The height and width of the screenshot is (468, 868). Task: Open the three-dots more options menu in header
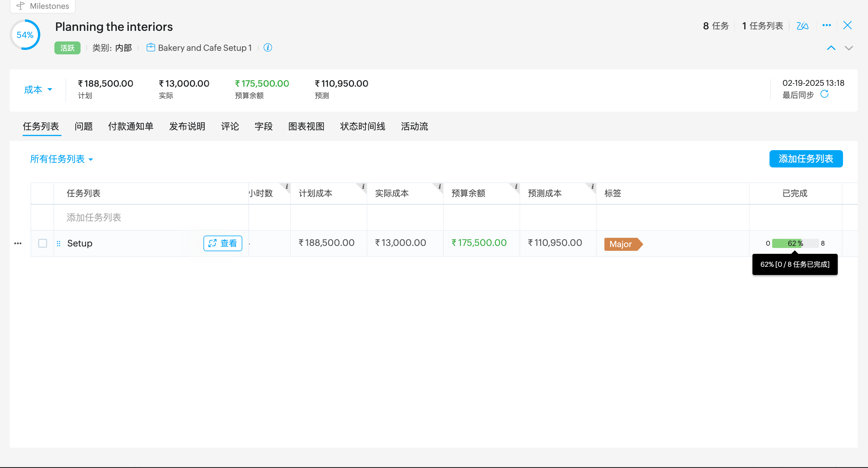pyautogui.click(x=826, y=25)
